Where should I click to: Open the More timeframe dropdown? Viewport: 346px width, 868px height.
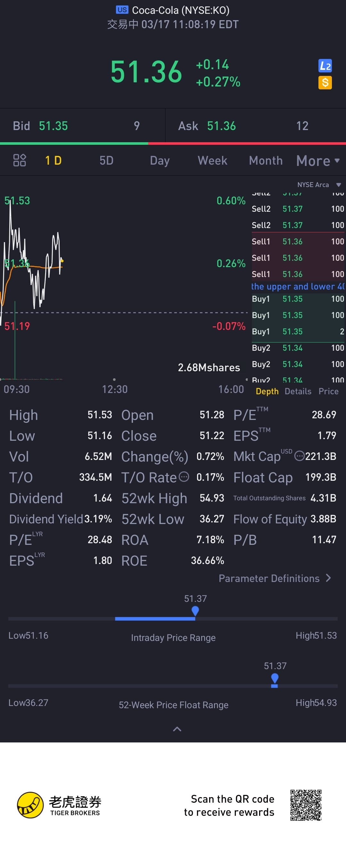coord(318,161)
